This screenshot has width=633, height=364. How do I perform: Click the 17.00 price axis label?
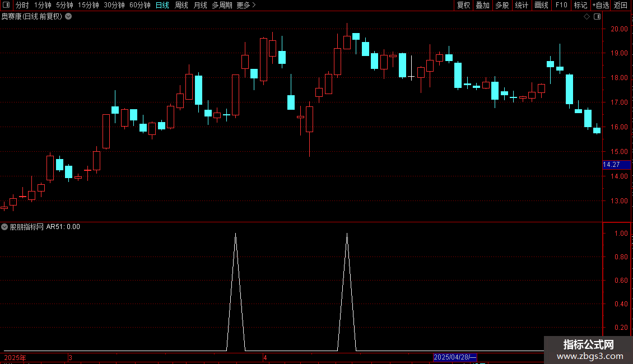[x=619, y=102]
